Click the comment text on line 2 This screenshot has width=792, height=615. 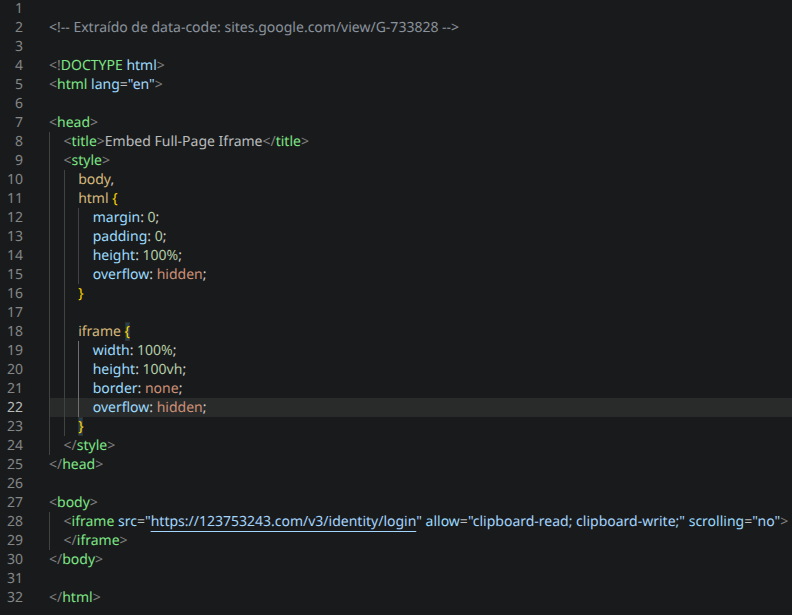click(x=254, y=27)
